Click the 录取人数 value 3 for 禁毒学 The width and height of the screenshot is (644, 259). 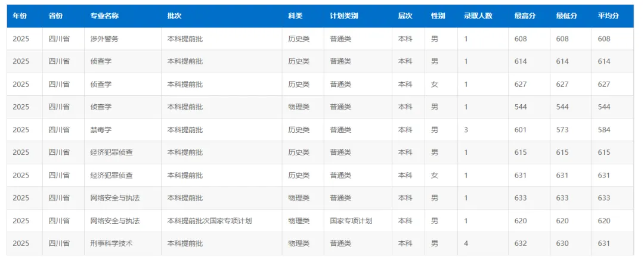point(466,130)
